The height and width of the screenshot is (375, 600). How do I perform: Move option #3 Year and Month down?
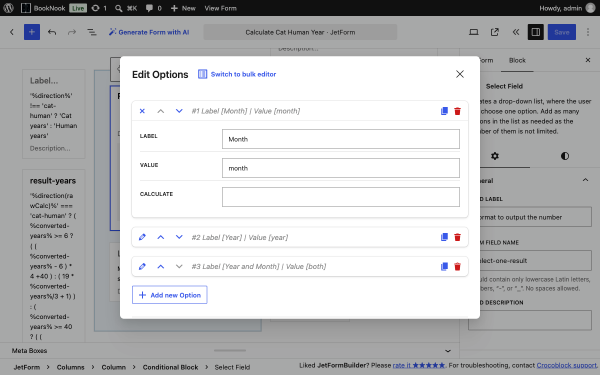pyautogui.click(x=179, y=266)
